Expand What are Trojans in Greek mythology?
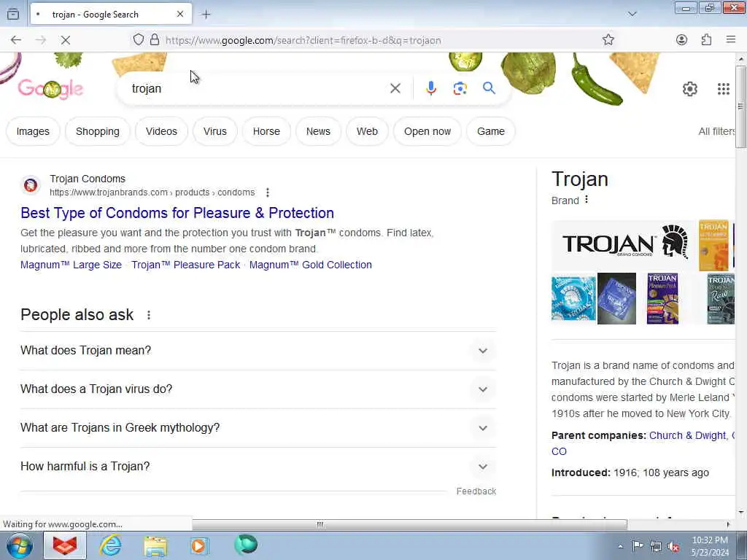Screen dimensions: 747x560 click(x=258, y=427)
